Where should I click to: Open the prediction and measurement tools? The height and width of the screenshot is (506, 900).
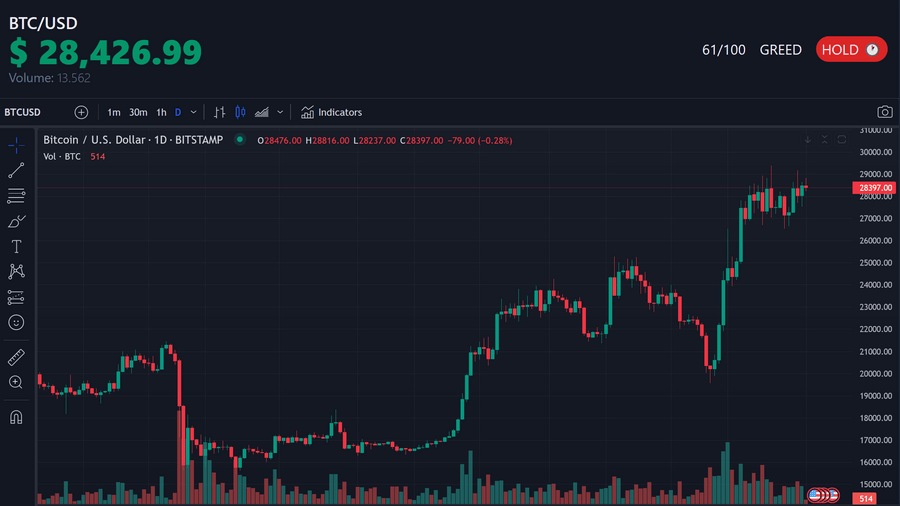(16, 297)
